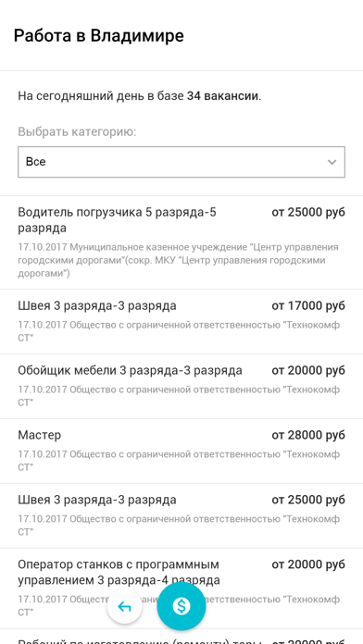Select the salary от 28000 руб label
Image resolution: width=363 pixels, height=644 pixels.
tap(308, 436)
